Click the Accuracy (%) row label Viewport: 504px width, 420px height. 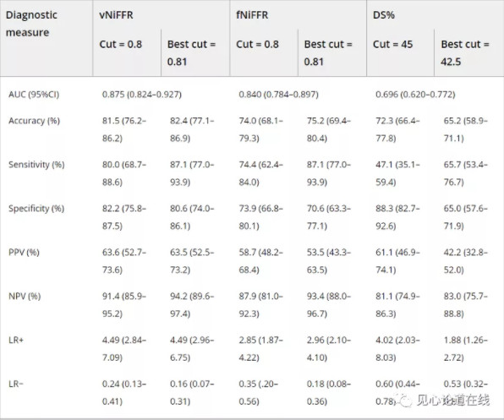click(34, 121)
